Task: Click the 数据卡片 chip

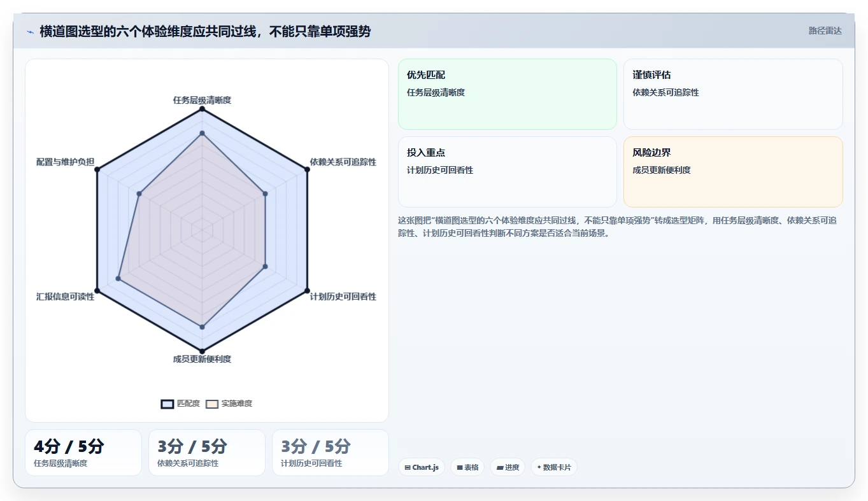Action: (x=554, y=467)
